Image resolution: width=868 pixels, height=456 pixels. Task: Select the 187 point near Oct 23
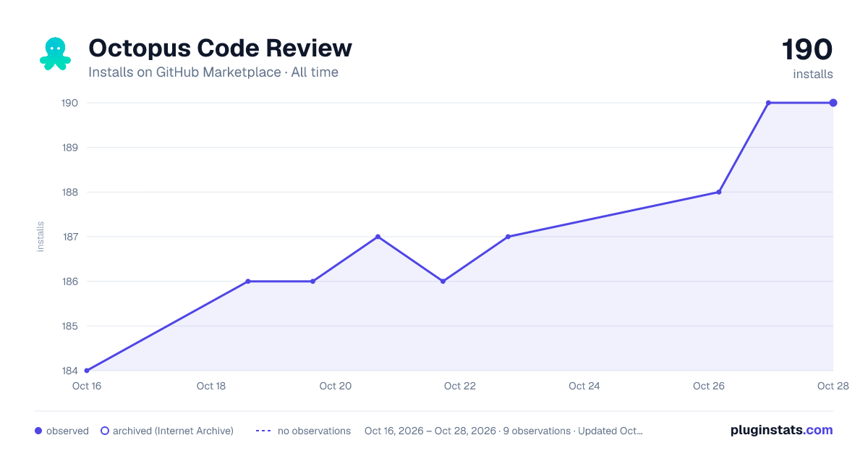click(508, 237)
